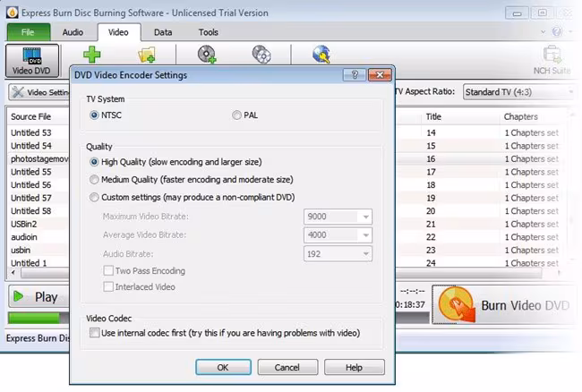
Task: Click title number 16 cell
Action: tap(431, 158)
